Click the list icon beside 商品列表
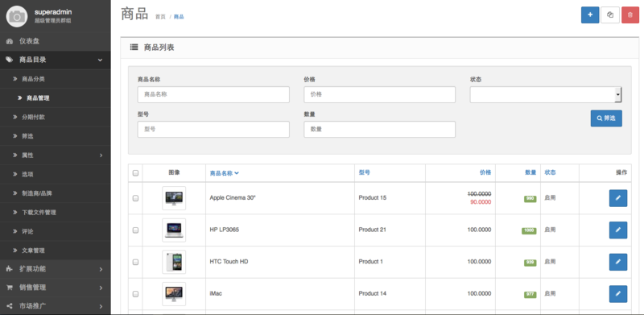644x315 pixels. click(134, 48)
